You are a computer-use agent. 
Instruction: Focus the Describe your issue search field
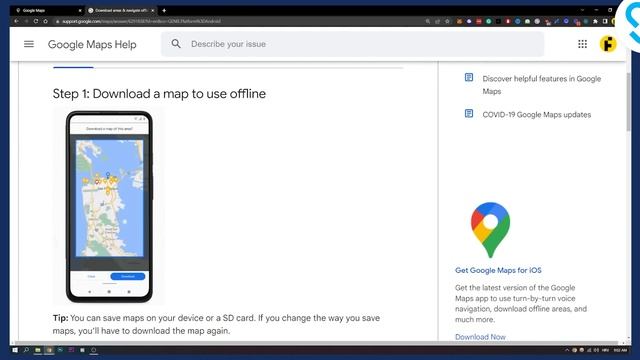click(x=353, y=44)
